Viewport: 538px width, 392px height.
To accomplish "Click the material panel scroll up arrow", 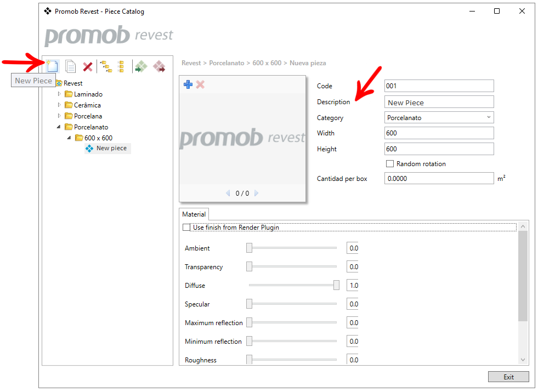I will [523, 226].
